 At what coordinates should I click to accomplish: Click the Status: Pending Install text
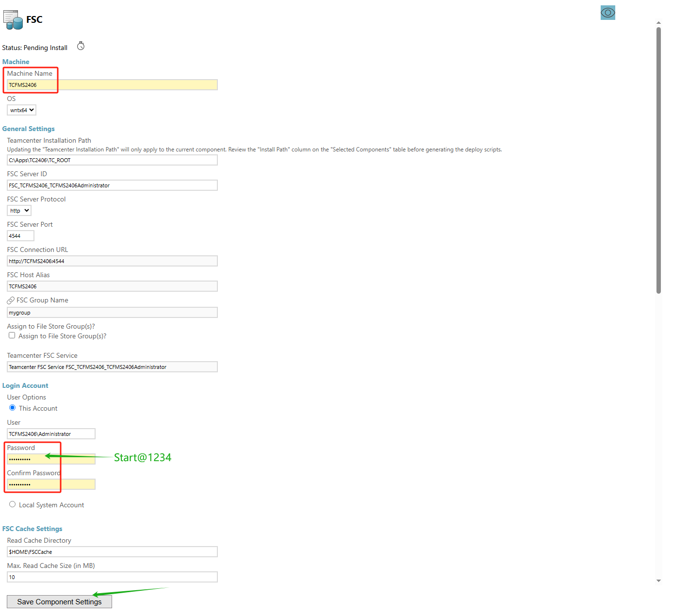pyautogui.click(x=35, y=48)
